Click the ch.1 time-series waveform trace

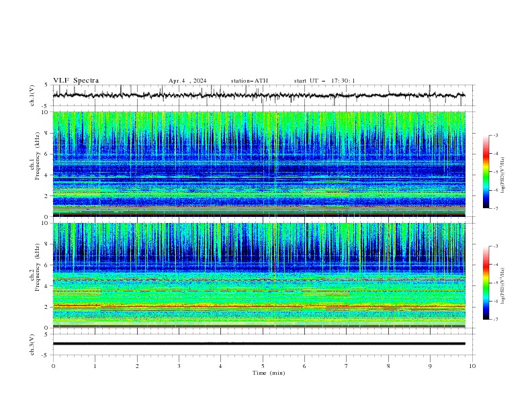[259, 95]
